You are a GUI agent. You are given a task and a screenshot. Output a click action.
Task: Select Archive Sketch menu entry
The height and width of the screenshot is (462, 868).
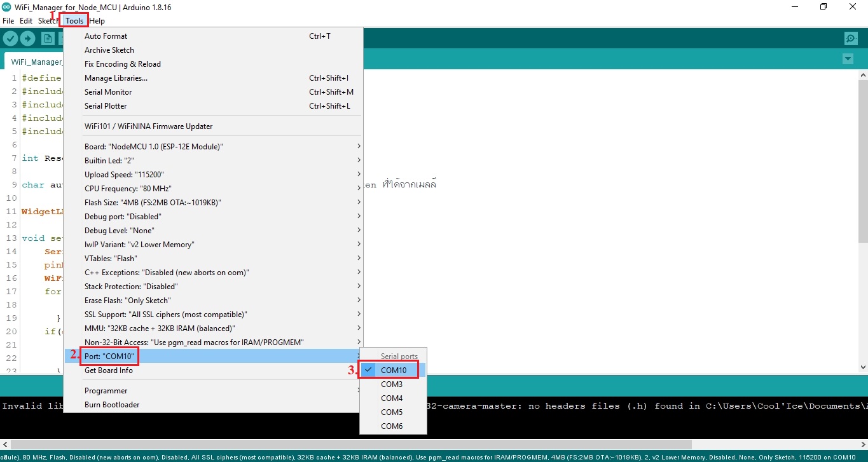point(213,50)
